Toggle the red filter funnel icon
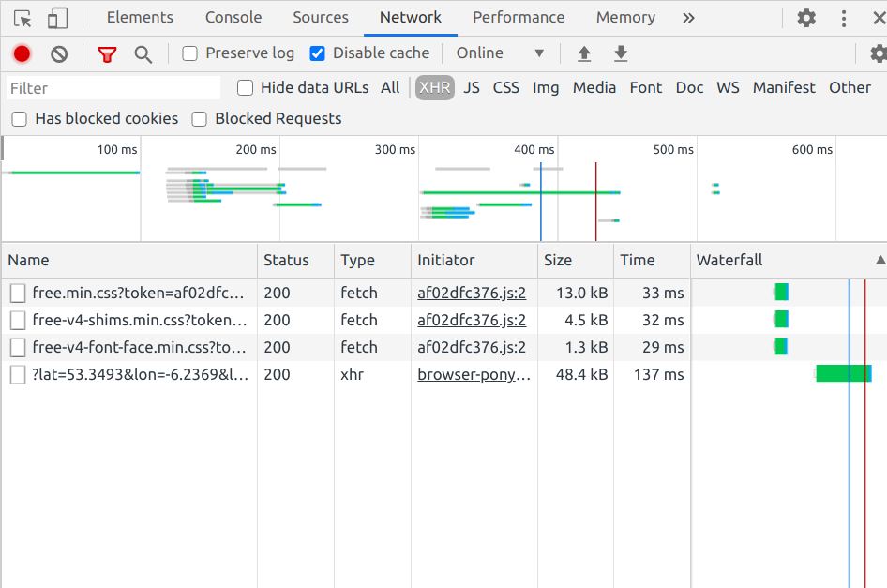Screen dimensions: 887x588 (x=107, y=54)
